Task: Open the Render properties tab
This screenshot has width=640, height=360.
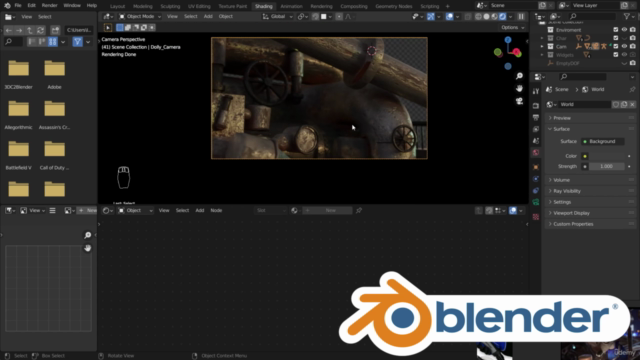Action: coord(536,106)
